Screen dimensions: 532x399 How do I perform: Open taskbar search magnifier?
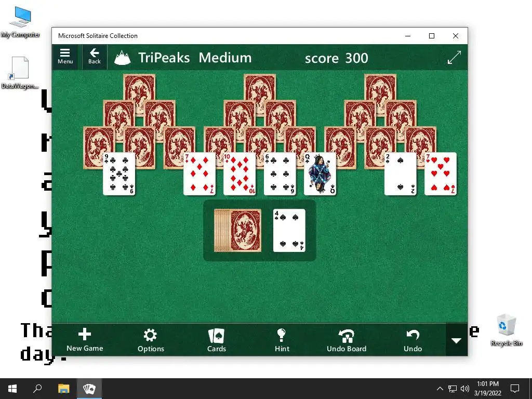click(x=37, y=389)
